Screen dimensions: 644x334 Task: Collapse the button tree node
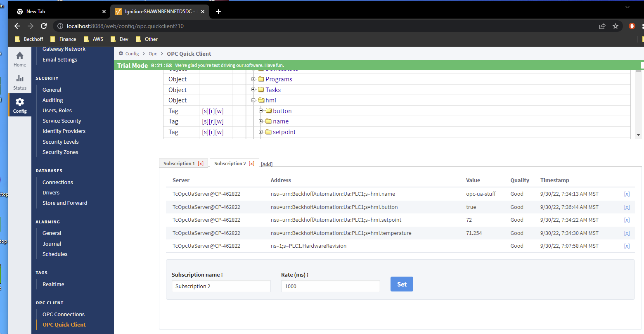point(261,111)
